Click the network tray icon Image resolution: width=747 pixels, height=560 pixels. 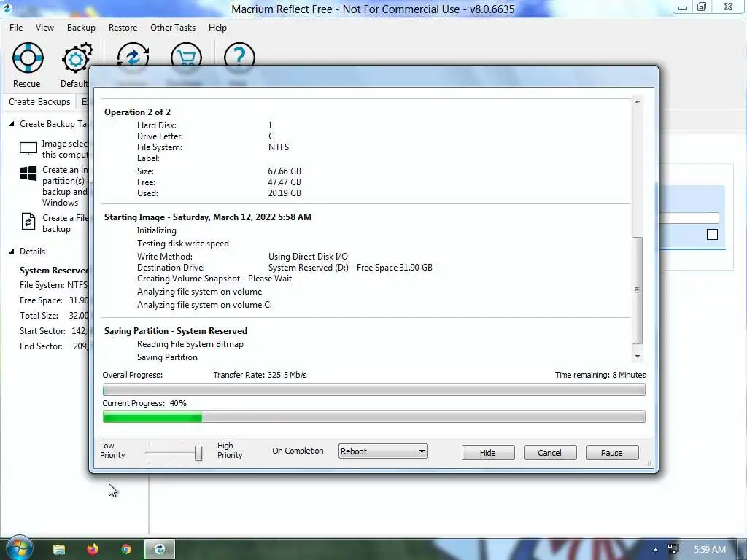click(673, 550)
